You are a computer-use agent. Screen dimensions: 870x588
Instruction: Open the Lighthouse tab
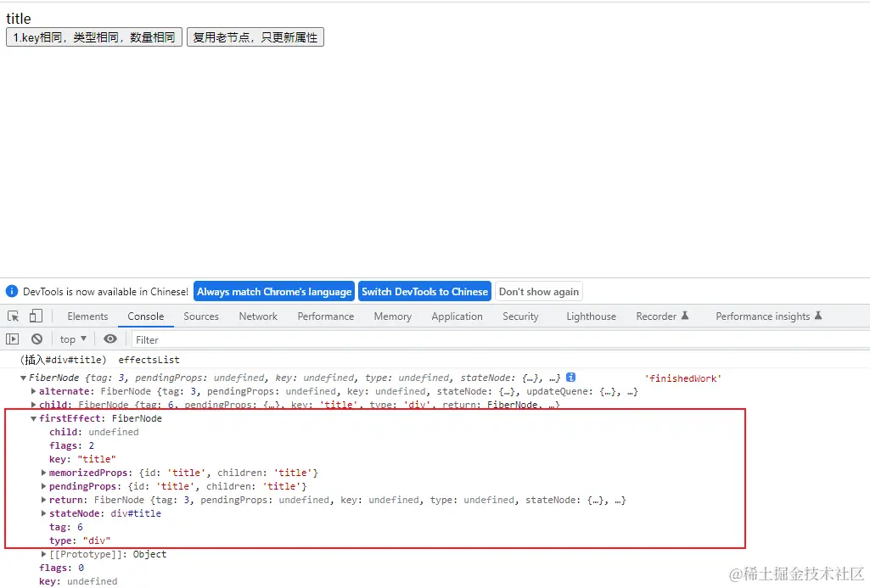tap(591, 316)
